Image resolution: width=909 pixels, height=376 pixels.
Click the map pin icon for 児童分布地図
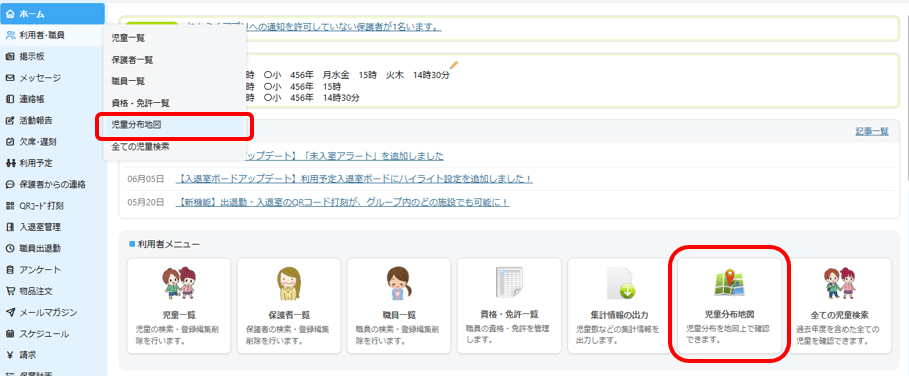pos(729,283)
